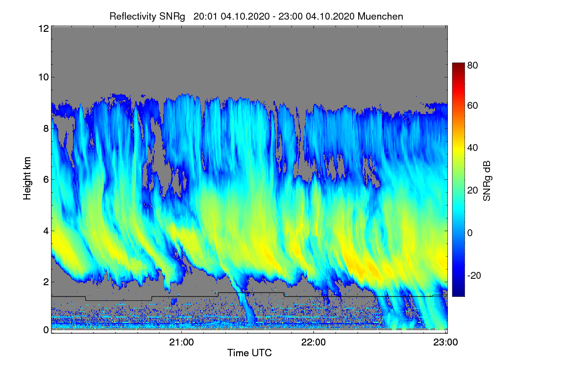Screen dimensions: 588x392
Task: Click the dark red top of colorbar
Action: [x=458, y=67]
